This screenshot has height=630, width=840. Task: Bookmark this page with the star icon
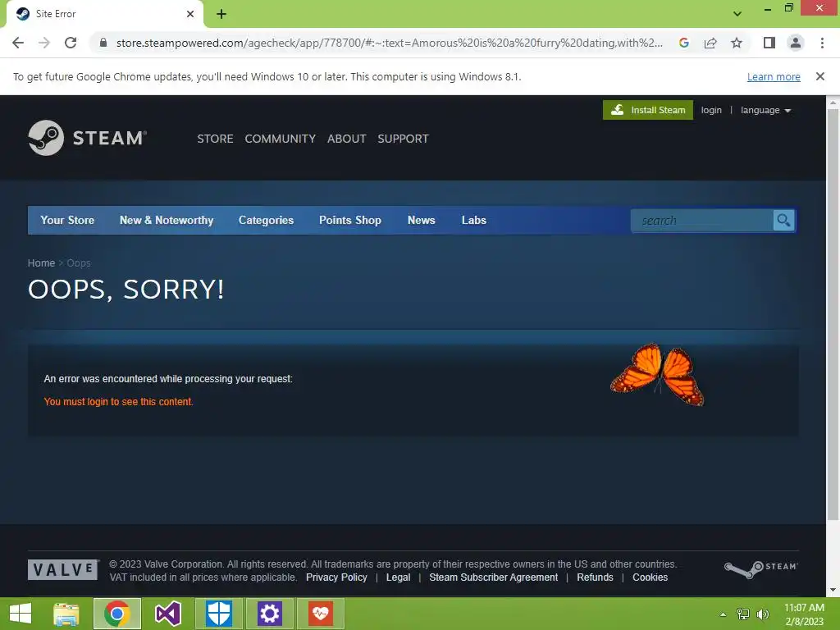click(737, 43)
